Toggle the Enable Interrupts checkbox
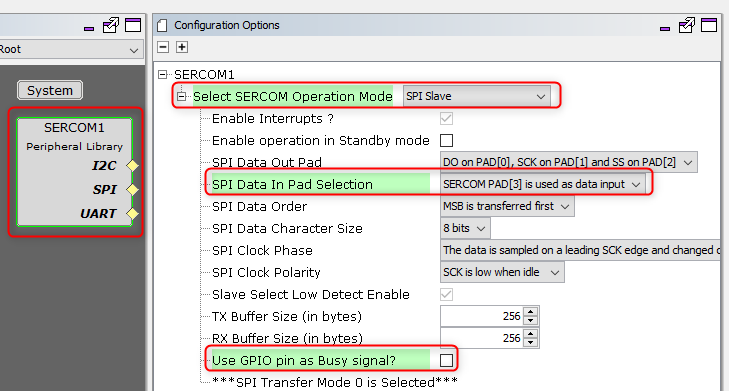The width and height of the screenshot is (729, 391). (x=446, y=119)
